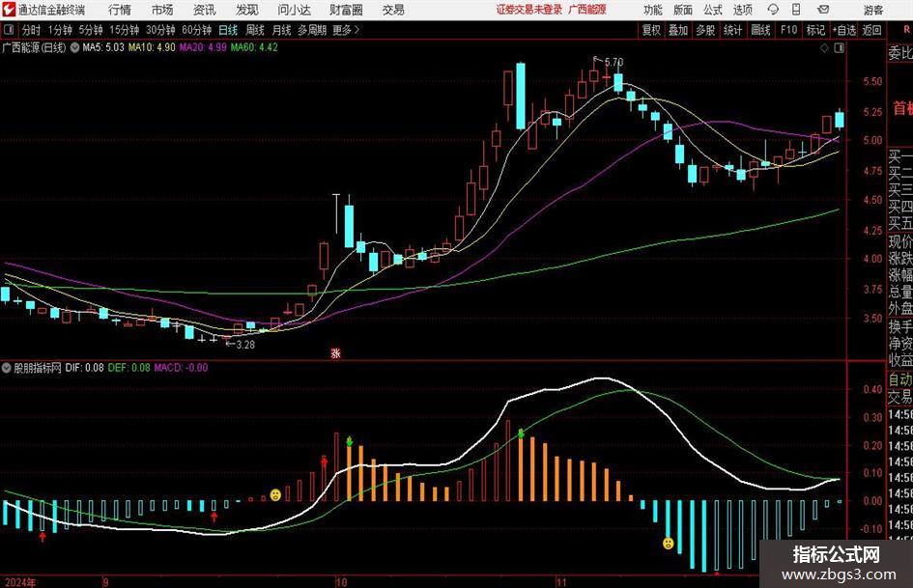Open the mail envelope icon
Viewport: 913px width, 588px height.
(x=823, y=10)
